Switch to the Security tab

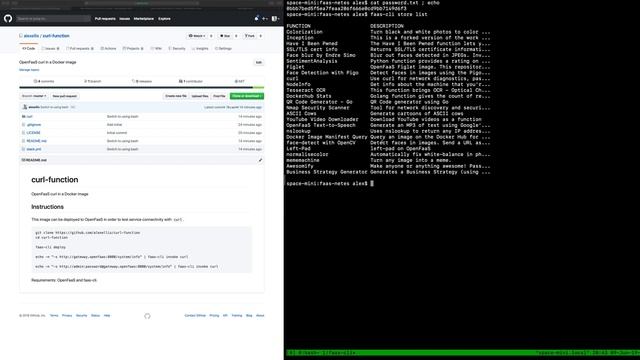[177, 49]
